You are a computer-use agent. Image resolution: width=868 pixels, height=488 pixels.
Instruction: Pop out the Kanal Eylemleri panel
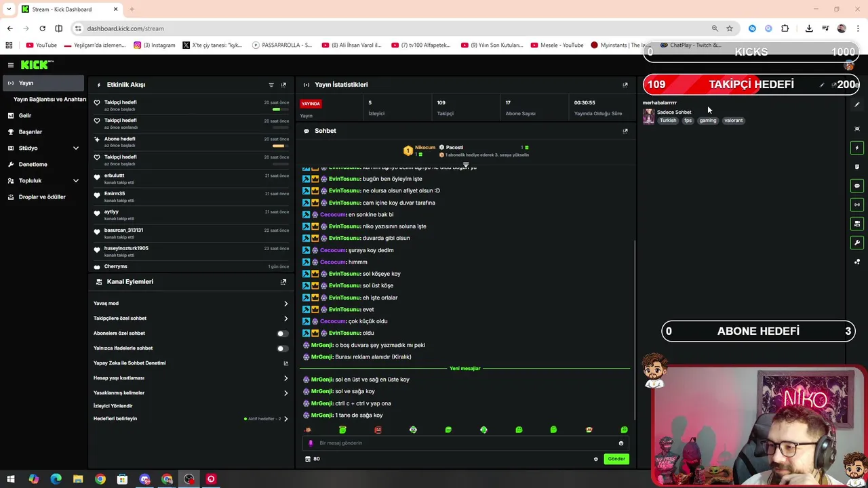coord(283,282)
